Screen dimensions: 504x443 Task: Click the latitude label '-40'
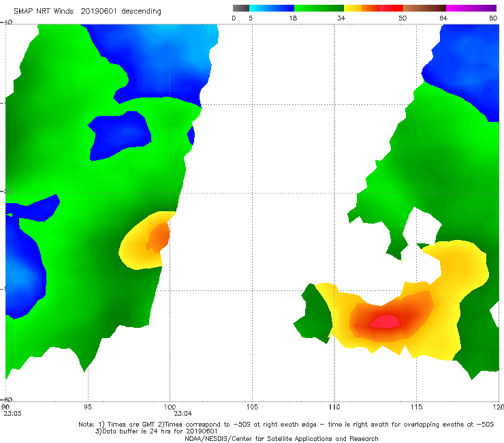pyautogui.click(x=6, y=22)
